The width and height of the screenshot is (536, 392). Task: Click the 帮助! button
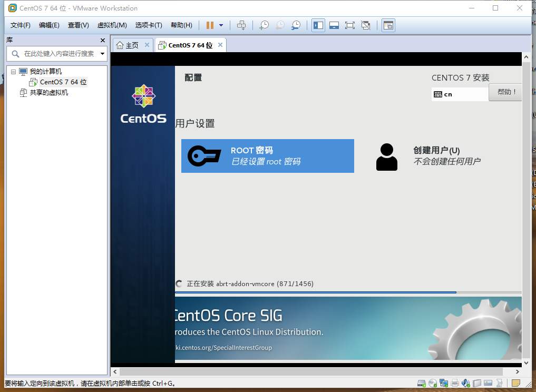(x=505, y=92)
